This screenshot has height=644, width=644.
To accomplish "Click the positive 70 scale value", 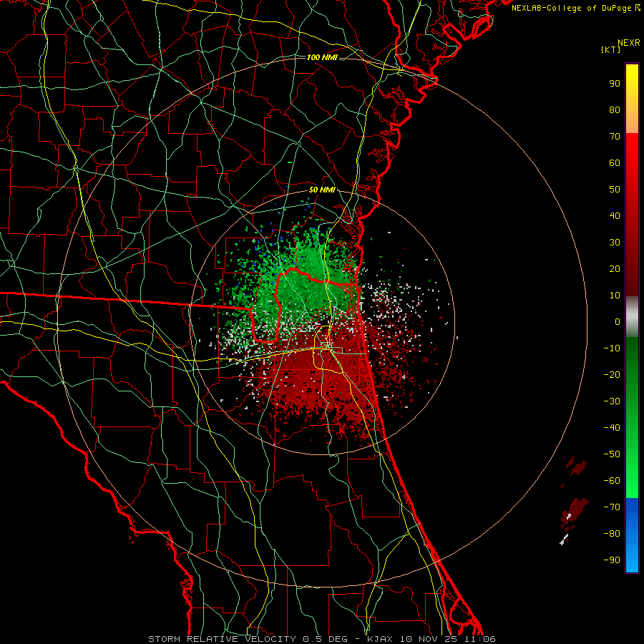I will tap(615, 137).
